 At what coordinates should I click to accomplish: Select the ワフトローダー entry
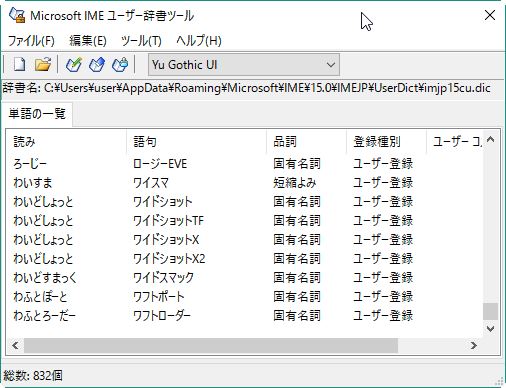244,316
